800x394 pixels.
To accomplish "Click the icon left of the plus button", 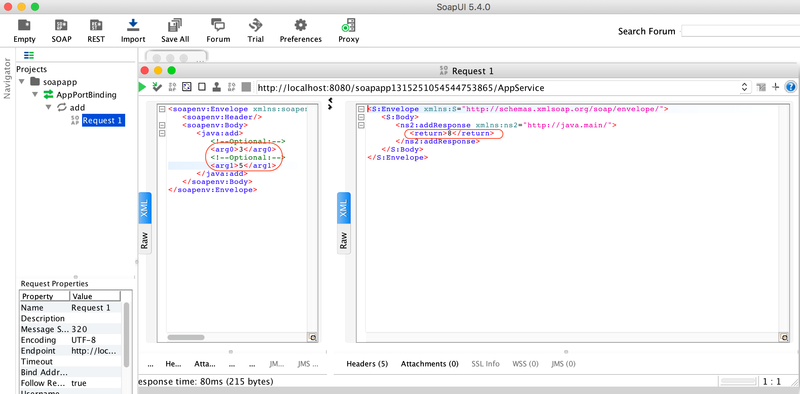I will [761, 87].
